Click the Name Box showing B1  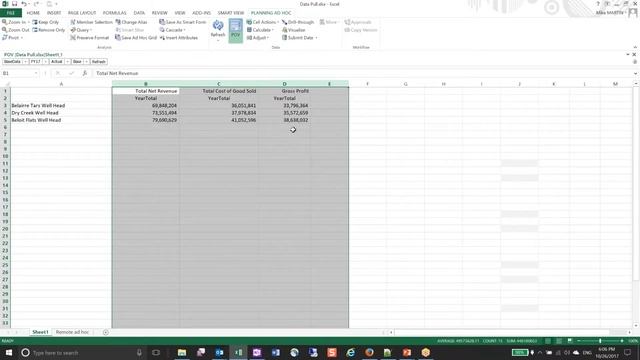pyautogui.click(x=19, y=73)
